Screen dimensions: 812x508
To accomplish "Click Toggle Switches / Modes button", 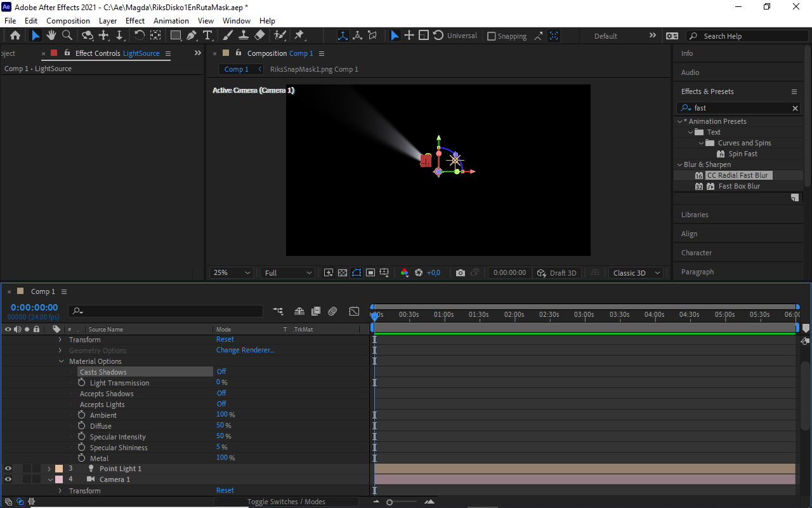I will pyautogui.click(x=286, y=502).
